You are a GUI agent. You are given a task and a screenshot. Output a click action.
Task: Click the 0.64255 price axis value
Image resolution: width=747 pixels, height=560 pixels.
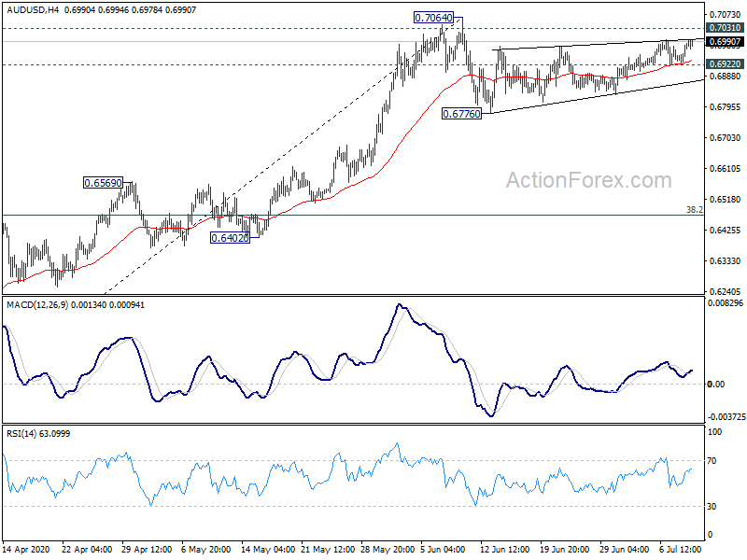[725, 231]
